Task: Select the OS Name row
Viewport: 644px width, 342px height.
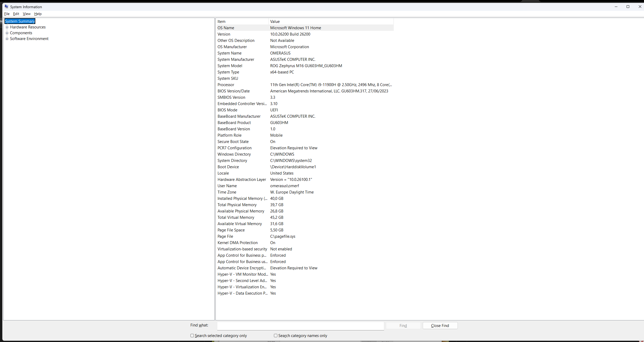Action: pyautogui.click(x=305, y=28)
